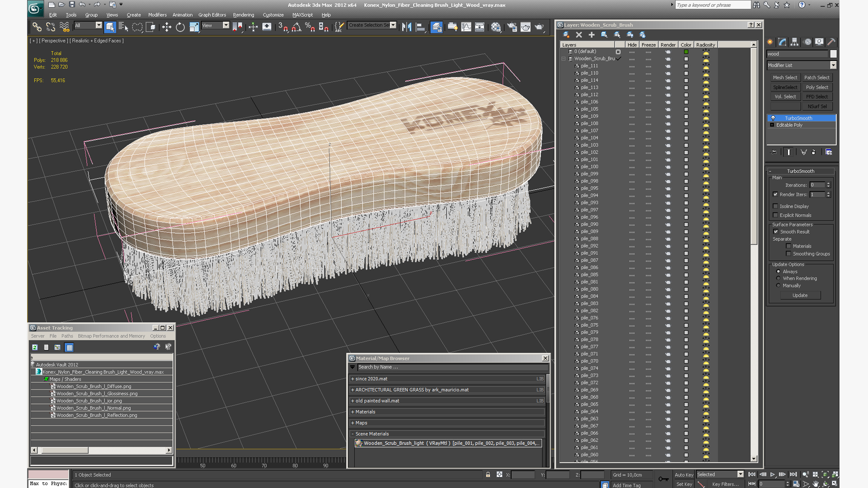Click the Mirror tool icon
The height and width of the screenshot is (488, 868).
(x=406, y=27)
